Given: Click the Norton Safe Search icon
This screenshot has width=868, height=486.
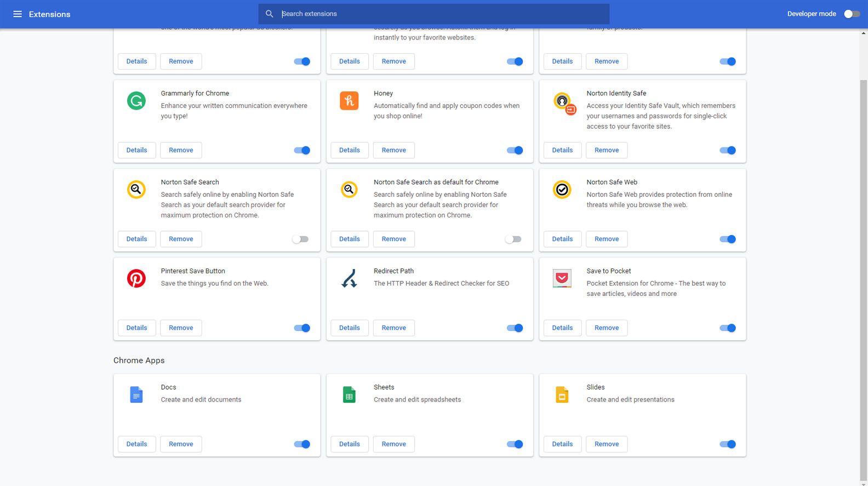Looking at the screenshot, I should click(x=136, y=190).
